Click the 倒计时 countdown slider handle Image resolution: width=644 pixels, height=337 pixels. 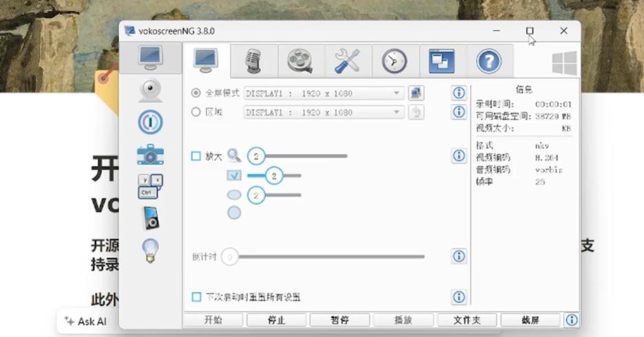pyautogui.click(x=230, y=257)
